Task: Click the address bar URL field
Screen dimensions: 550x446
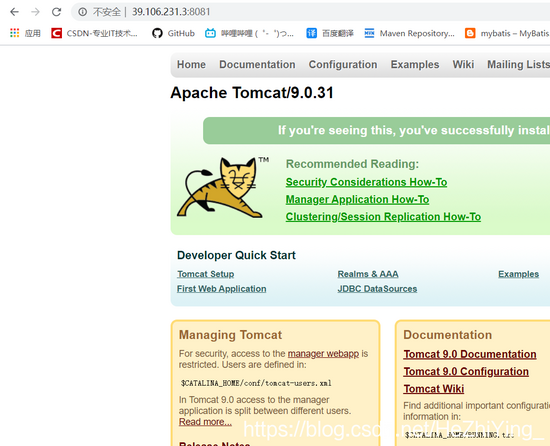Action: pos(310,12)
